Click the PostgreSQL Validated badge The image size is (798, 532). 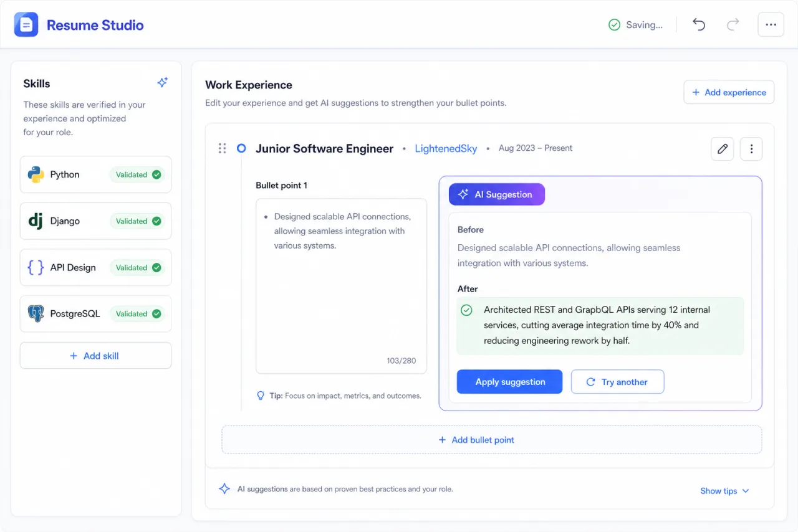pyautogui.click(x=138, y=313)
